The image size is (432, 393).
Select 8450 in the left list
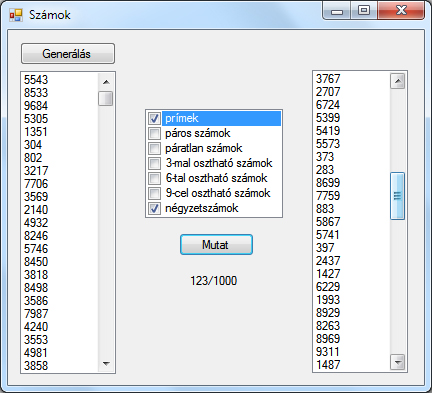[x=59, y=262]
